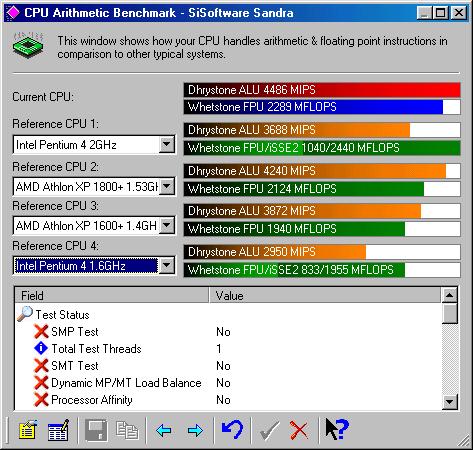Viewport: 473px width, 450px height.
Task: Open the Reference CPU 1 dropdown
Action: [166, 144]
